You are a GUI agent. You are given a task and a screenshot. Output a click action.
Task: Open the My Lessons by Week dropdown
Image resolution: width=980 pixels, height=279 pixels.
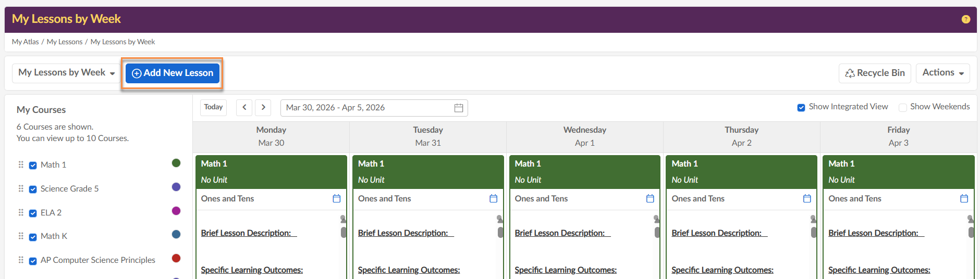(66, 73)
